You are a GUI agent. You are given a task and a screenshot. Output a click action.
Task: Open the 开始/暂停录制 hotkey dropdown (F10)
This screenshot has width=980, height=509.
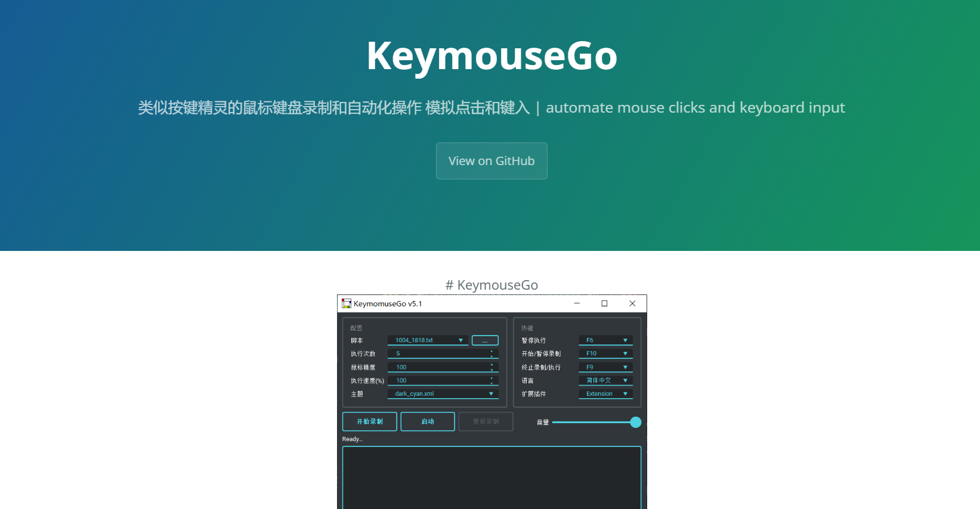[605, 353]
